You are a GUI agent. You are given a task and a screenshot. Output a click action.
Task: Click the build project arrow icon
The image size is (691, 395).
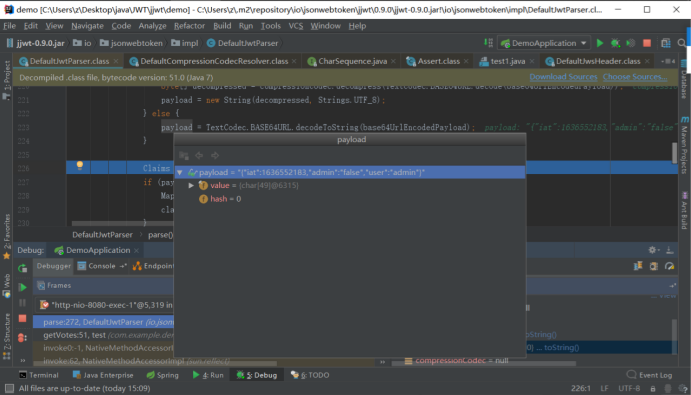point(488,42)
